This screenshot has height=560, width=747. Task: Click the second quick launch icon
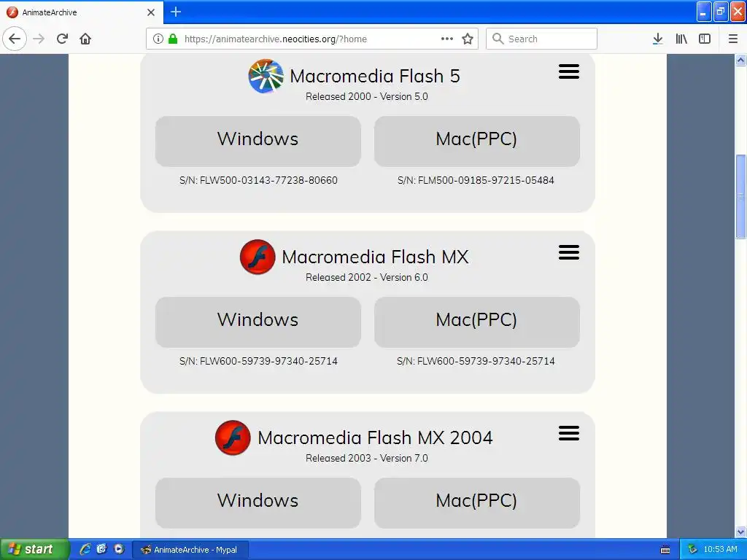coord(101,549)
